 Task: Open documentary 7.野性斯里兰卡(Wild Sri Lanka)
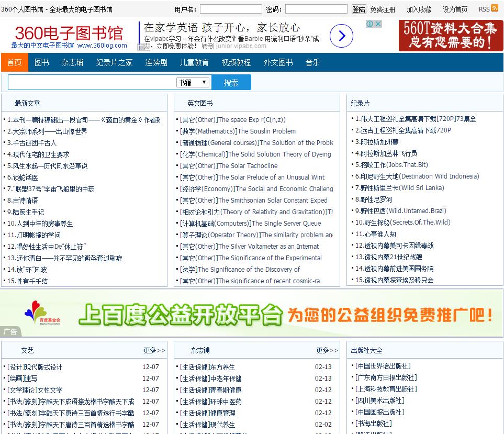(399, 188)
